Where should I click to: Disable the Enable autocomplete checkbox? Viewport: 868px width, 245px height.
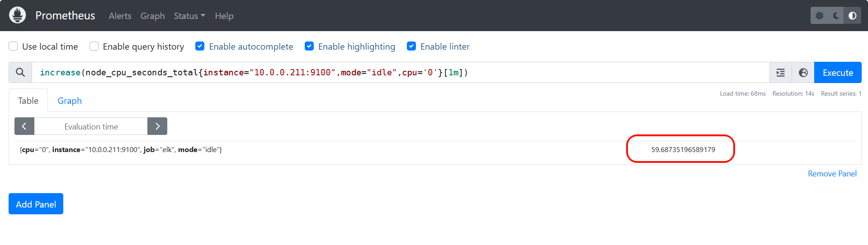(200, 46)
